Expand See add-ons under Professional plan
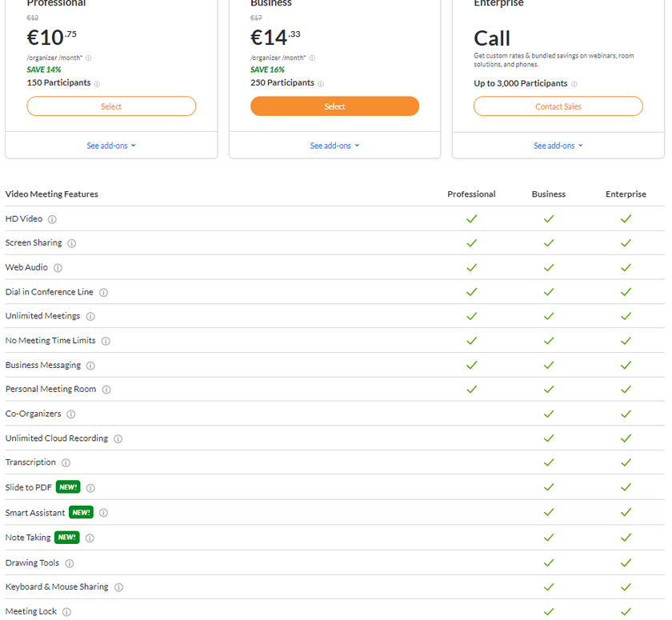Image resolution: width=672 pixels, height=620 pixels. (x=111, y=146)
